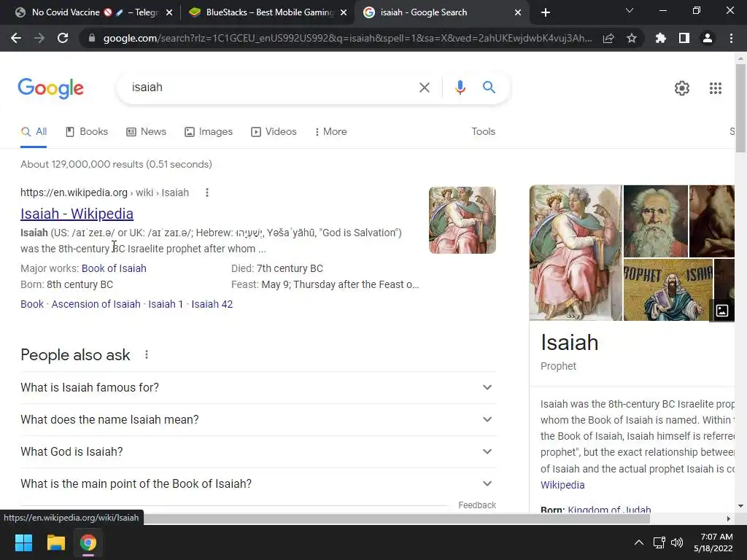Show hidden system tray icons
The width and height of the screenshot is (747, 560).
(639, 542)
